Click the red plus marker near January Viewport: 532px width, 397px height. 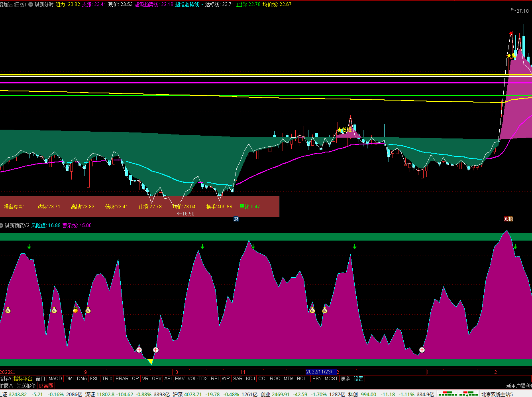click(422, 350)
